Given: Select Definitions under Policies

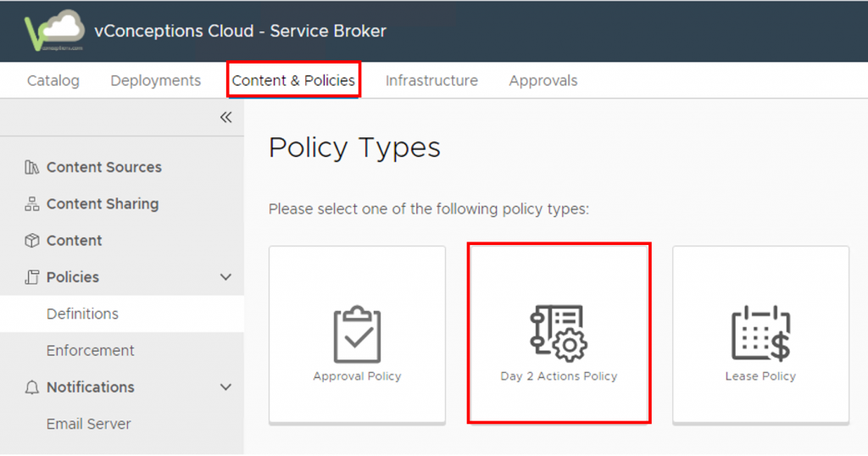Looking at the screenshot, I should click(x=82, y=314).
